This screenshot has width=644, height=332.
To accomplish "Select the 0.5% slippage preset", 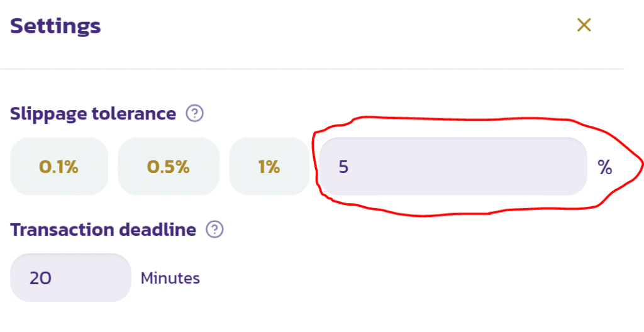I will click(169, 167).
